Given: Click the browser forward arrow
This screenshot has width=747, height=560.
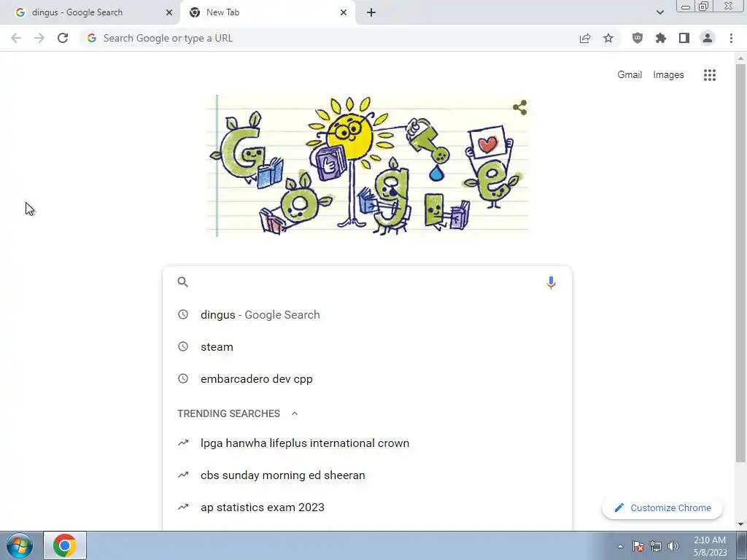Looking at the screenshot, I should [39, 38].
